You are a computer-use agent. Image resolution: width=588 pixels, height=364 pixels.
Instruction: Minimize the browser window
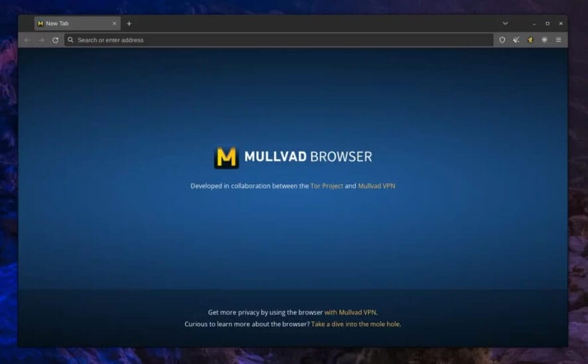pos(534,24)
